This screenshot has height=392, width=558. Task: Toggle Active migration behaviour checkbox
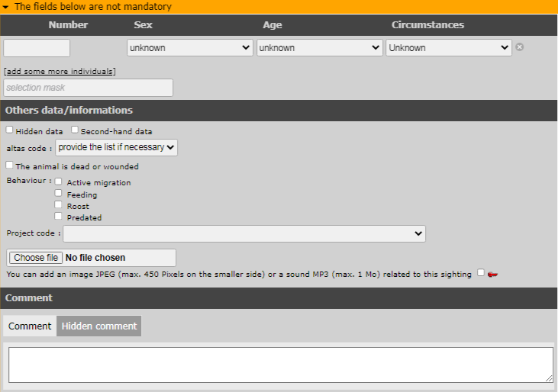59,182
